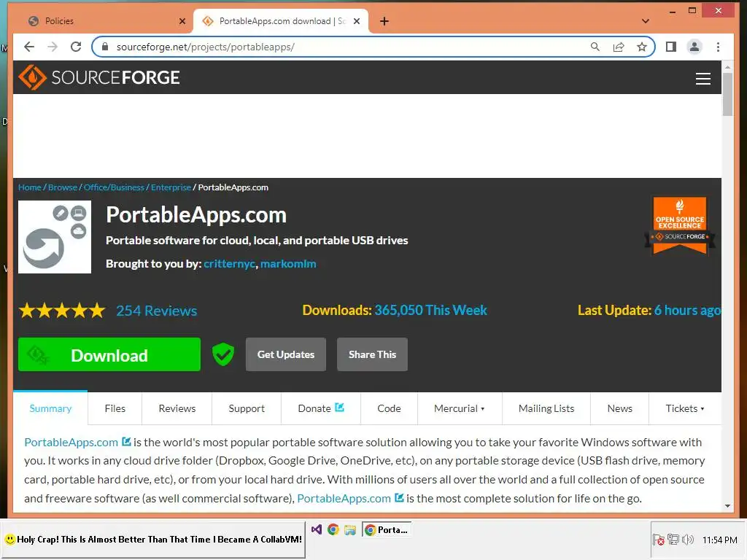Open a new browser tab with plus
Screen dimensions: 747x560
point(384,21)
